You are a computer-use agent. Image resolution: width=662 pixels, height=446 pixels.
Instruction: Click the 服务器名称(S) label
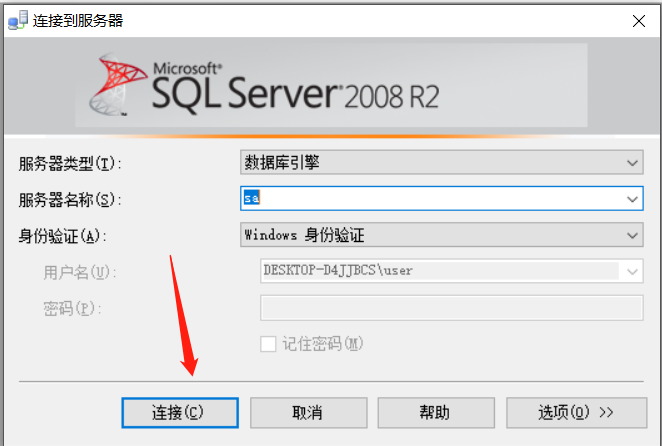click(x=70, y=200)
